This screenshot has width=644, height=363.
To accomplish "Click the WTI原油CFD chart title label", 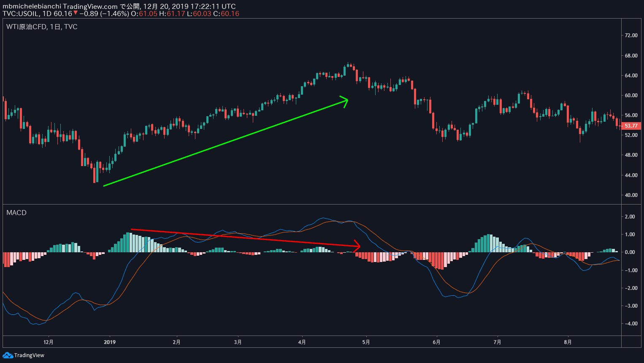I will [42, 27].
